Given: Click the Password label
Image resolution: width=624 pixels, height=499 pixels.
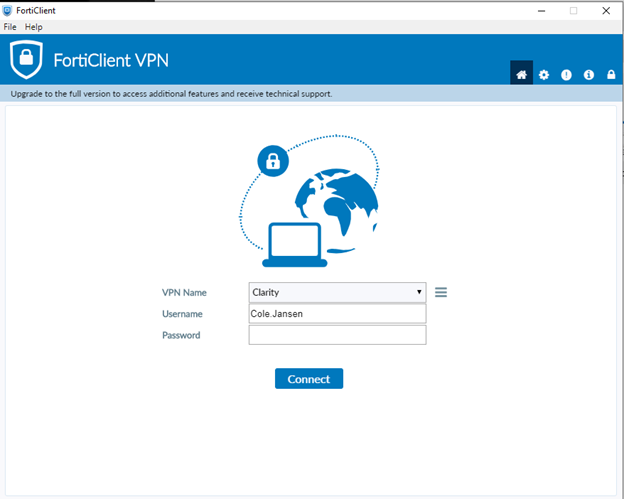Looking at the screenshot, I should (x=181, y=335).
